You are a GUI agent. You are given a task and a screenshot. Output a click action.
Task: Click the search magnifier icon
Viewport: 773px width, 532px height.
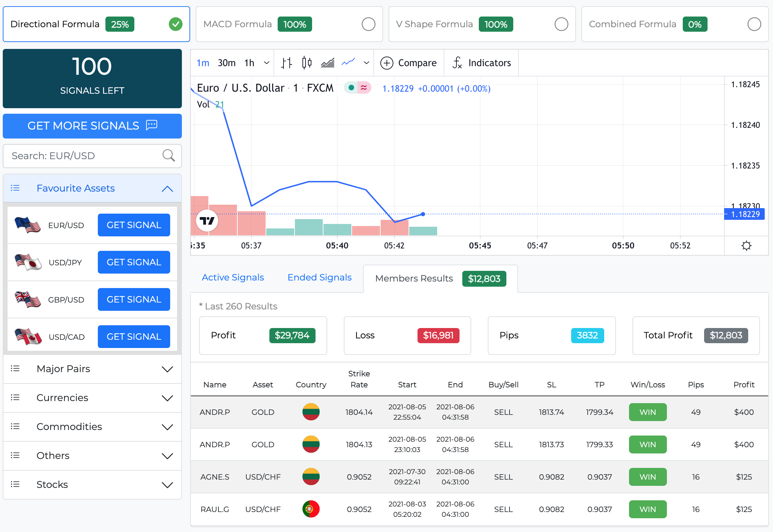tap(168, 156)
